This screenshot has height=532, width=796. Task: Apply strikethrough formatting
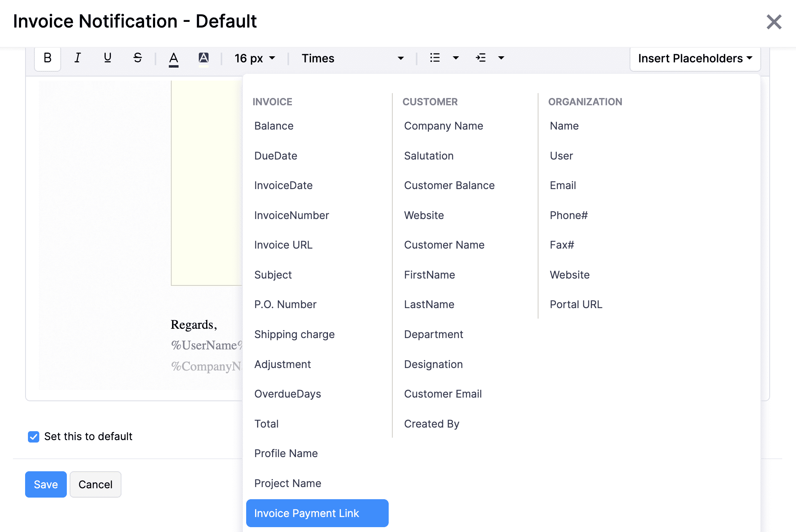tap(138, 58)
